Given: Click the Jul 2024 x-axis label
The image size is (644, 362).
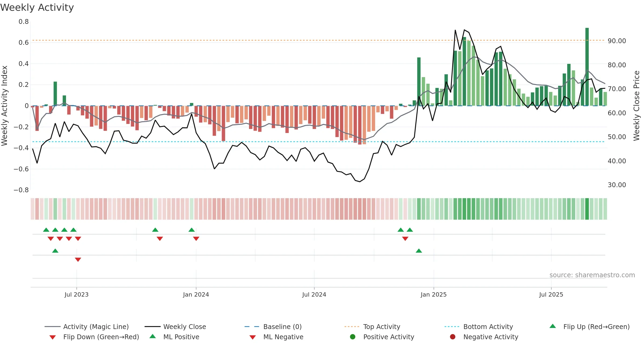Looking at the screenshot, I should 314,294.
